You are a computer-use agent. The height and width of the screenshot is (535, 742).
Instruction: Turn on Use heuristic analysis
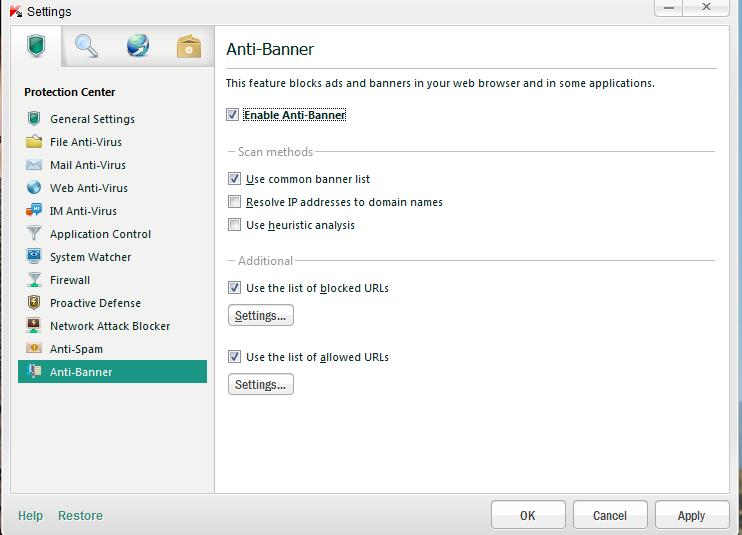coord(235,225)
